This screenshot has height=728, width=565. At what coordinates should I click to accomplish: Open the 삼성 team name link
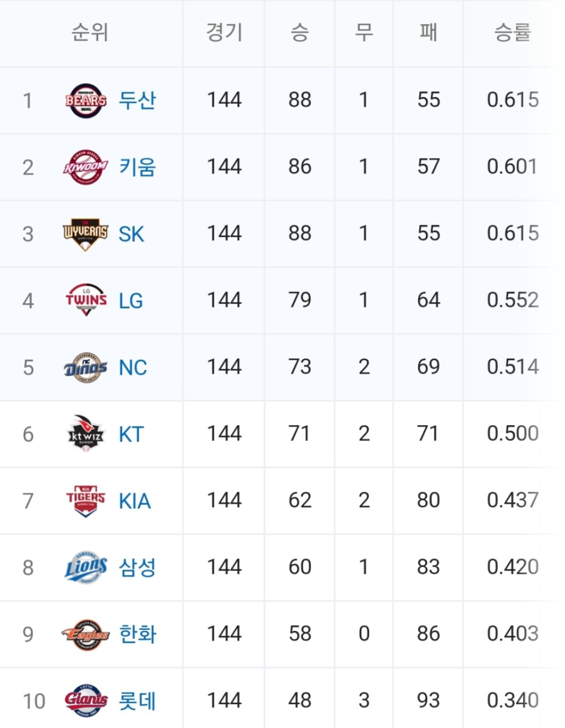(x=137, y=567)
